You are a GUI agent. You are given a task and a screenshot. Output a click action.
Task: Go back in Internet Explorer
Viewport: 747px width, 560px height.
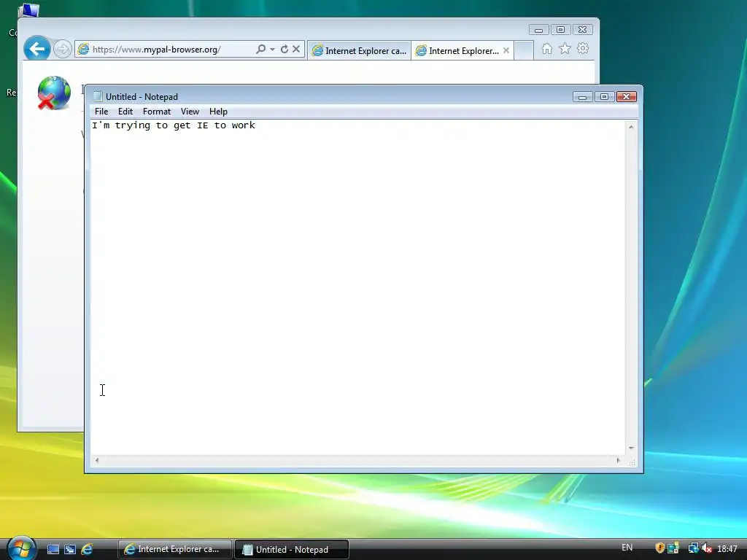click(x=37, y=49)
